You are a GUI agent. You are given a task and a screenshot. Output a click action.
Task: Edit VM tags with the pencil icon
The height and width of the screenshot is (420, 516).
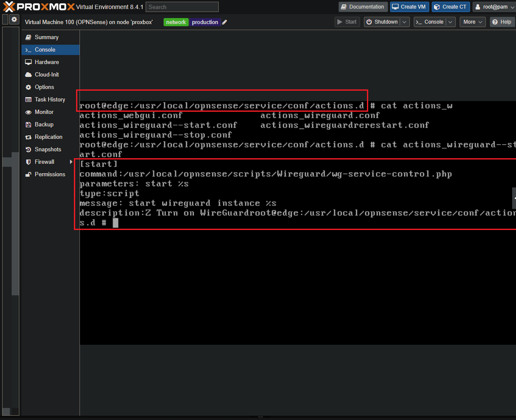pos(225,22)
